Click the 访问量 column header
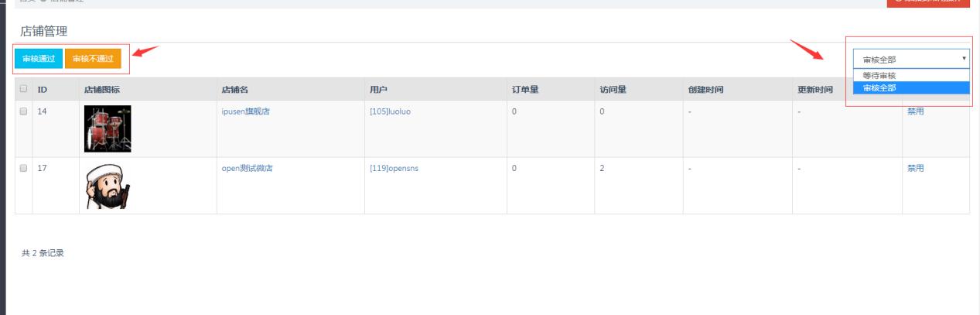 point(613,89)
